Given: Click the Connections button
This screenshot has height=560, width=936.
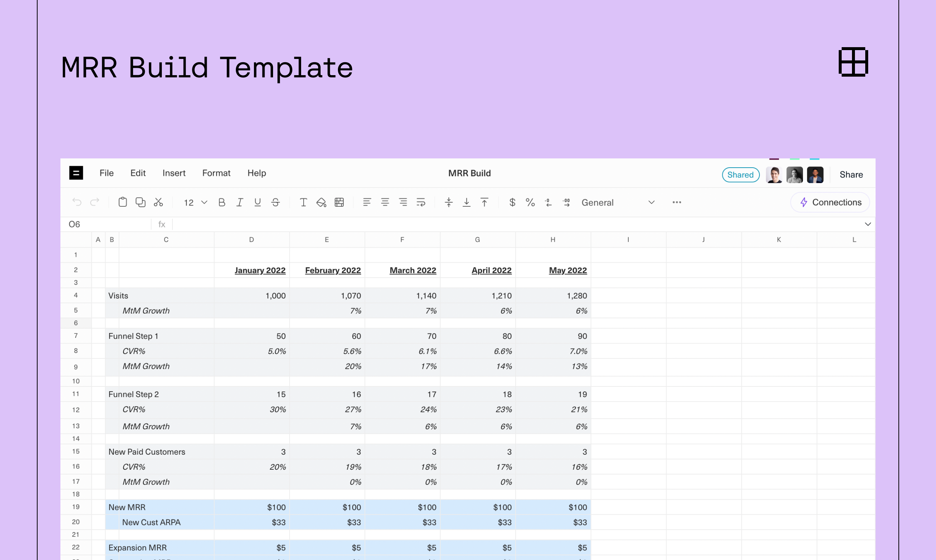Looking at the screenshot, I should (830, 202).
